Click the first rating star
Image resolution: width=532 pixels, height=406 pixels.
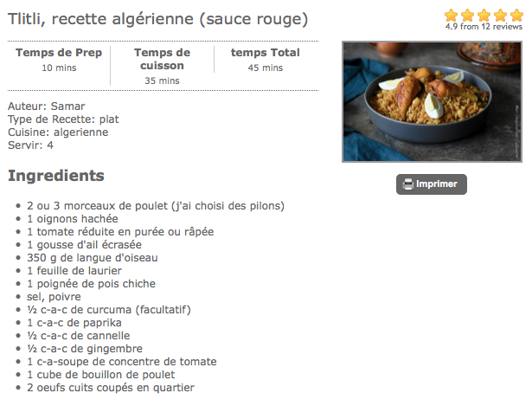tap(451, 15)
